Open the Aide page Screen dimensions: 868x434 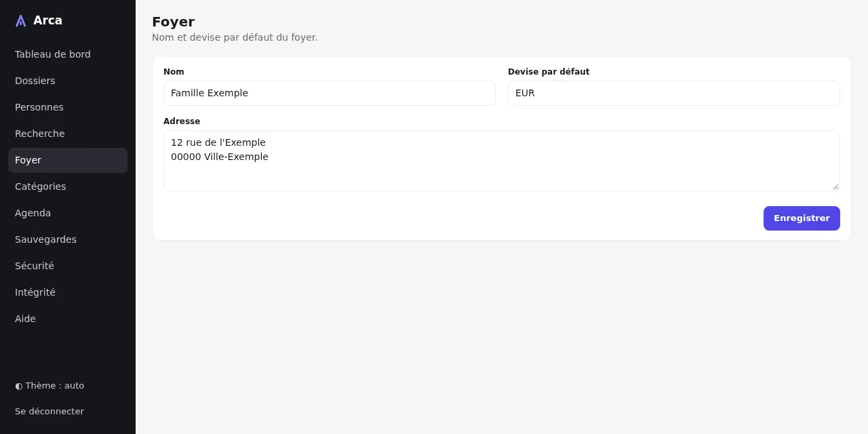click(x=68, y=319)
